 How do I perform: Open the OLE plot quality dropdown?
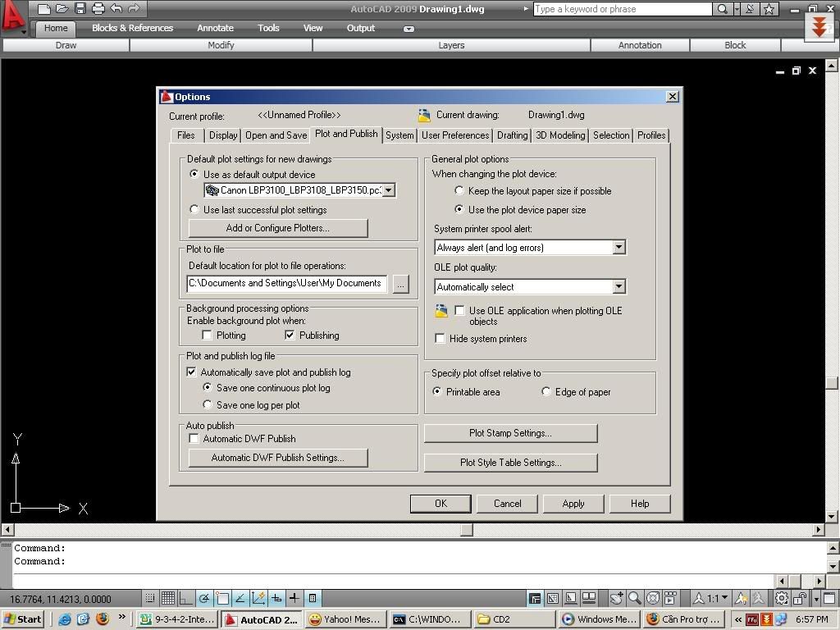tap(619, 286)
